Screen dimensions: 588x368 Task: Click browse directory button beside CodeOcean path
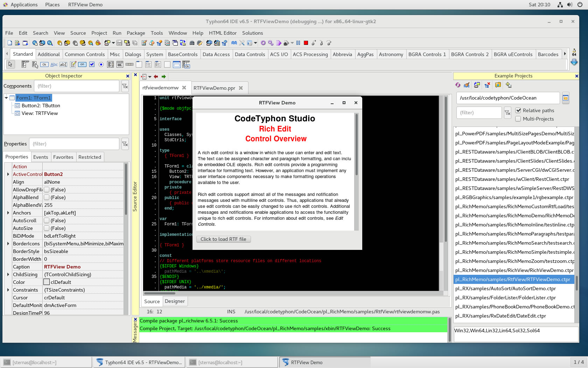tap(566, 98)
